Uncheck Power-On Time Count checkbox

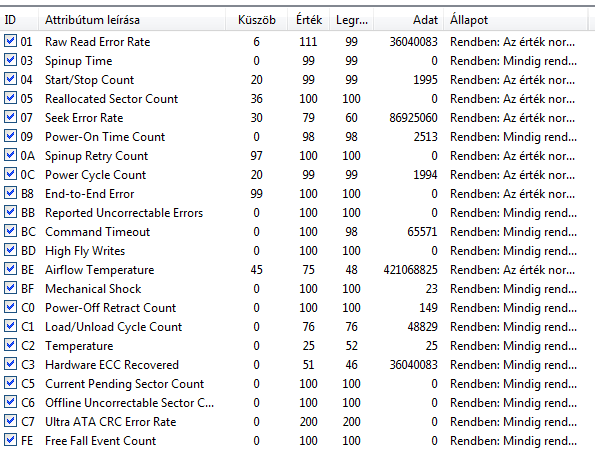point(10,136)
